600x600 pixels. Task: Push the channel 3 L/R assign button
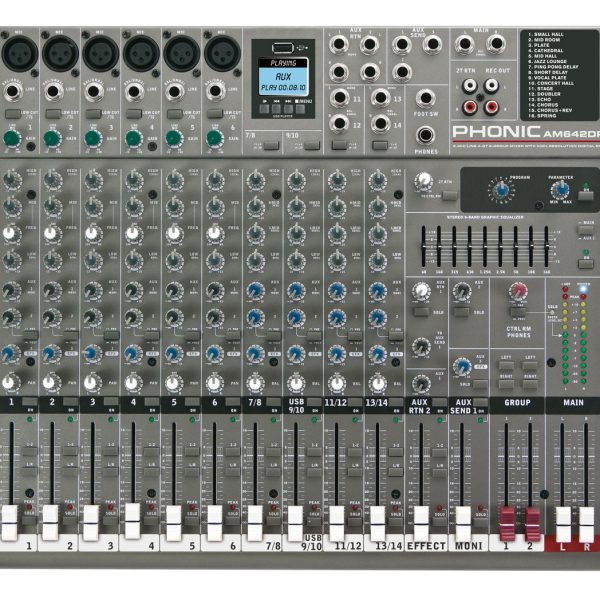pyautogui.click(x=111, y=471)
